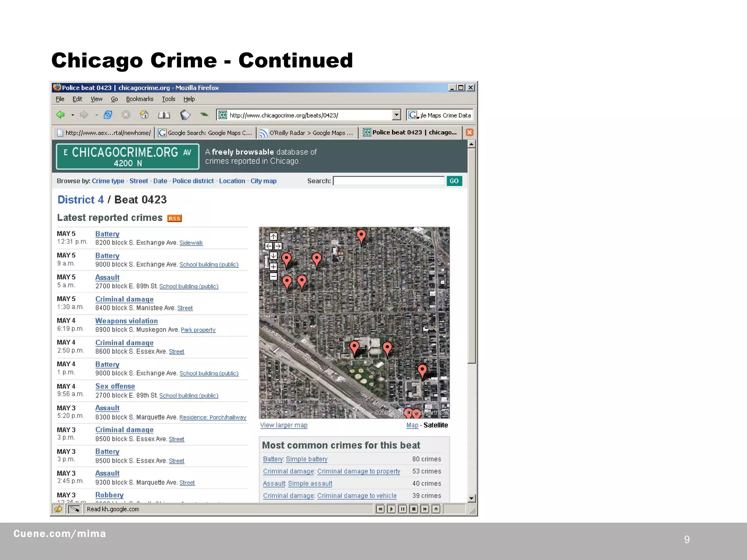Click the CHICAGOCRIME.ORG street sign logo
Screen dimensions: 747x560
pyautogui.click(x=128, y=157)
